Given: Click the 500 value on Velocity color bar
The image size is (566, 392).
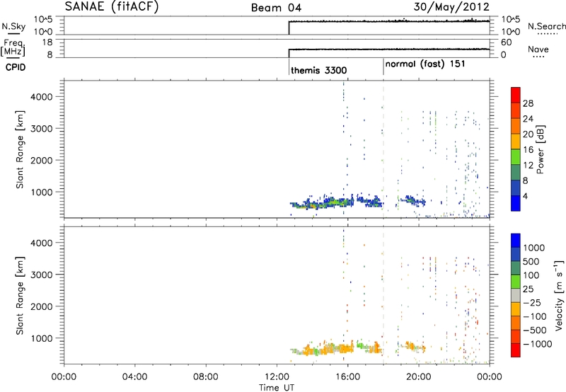Looking at the screenshot, I should (x=531, y=262).
